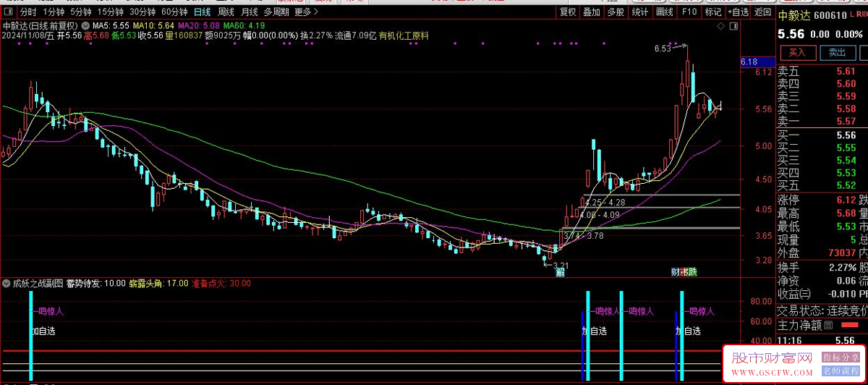Screen dimensions: 868x385
Task: Select the 15分钟 period
Action: pyautogui.click(x=111, y=12)
